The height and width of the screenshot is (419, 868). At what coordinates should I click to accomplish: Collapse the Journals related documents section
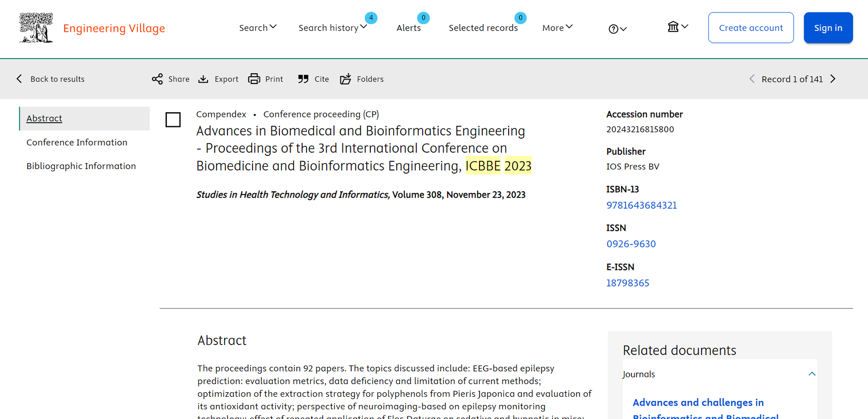tap(812, 374)
